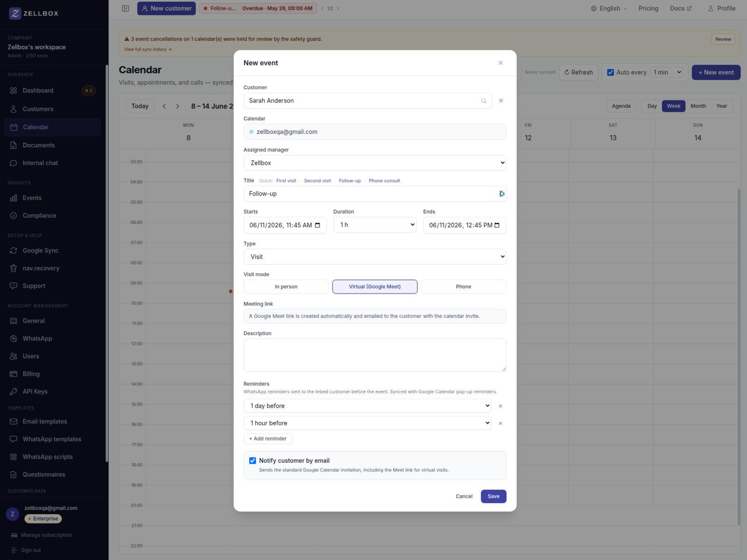The image size is (747, 560).
Task: Open the 1 day before reminder dropdown
Action: click(x=367, y=406)
